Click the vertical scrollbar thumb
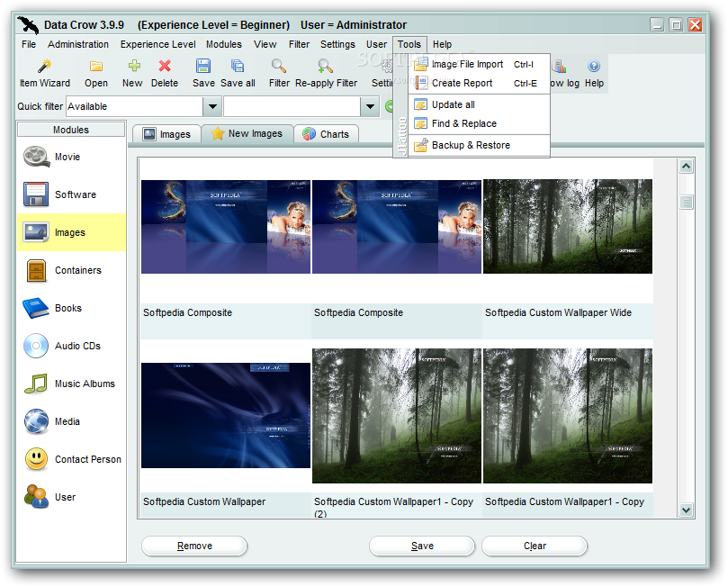 687,202
